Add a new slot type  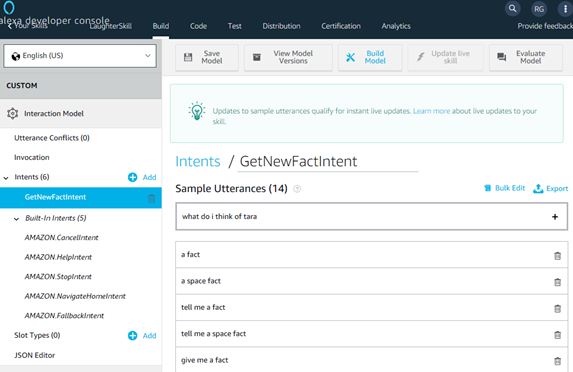(x=132, y=335)
